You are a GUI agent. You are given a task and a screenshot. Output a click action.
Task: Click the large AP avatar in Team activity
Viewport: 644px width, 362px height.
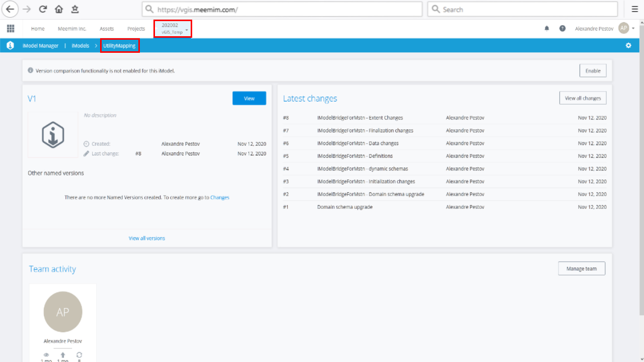[63, 312]
